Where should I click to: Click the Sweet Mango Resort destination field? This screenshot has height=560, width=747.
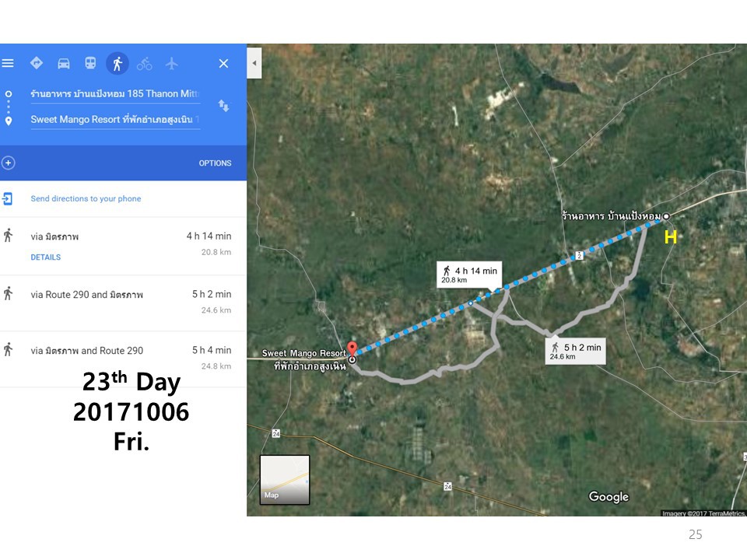click(x=115, y=120)
